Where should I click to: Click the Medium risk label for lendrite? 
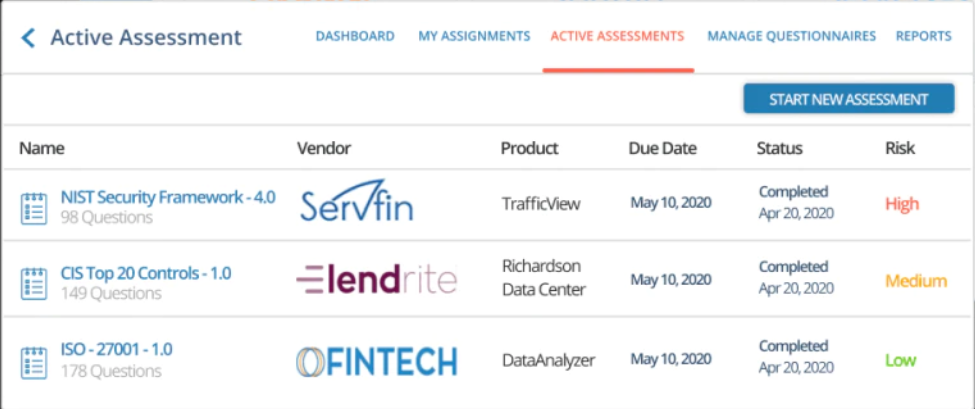click(916, 281)
